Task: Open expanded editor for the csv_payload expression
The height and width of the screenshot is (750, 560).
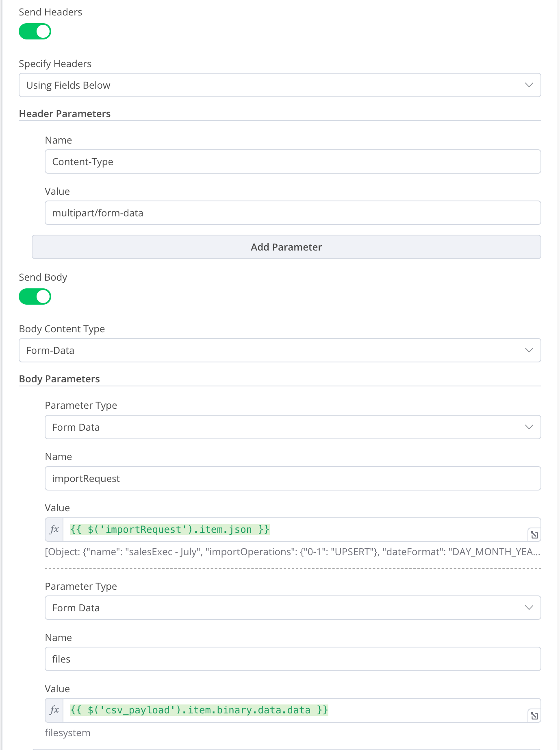Action: point(534,715)
